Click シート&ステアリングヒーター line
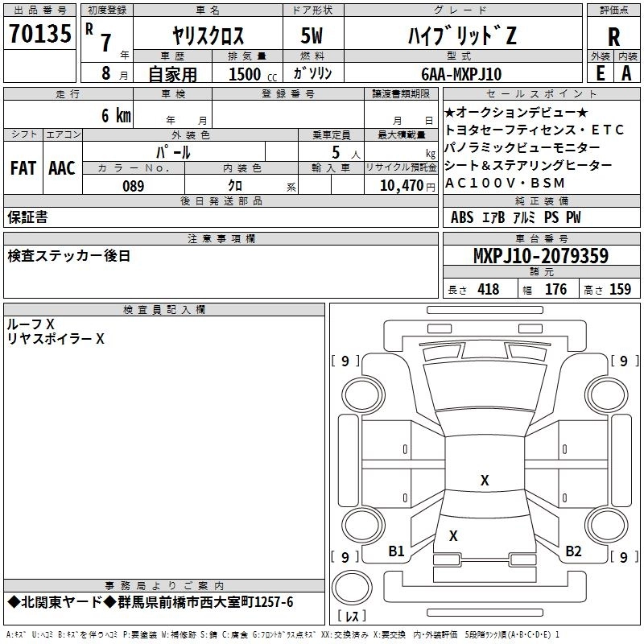 (x=529, y=165)
